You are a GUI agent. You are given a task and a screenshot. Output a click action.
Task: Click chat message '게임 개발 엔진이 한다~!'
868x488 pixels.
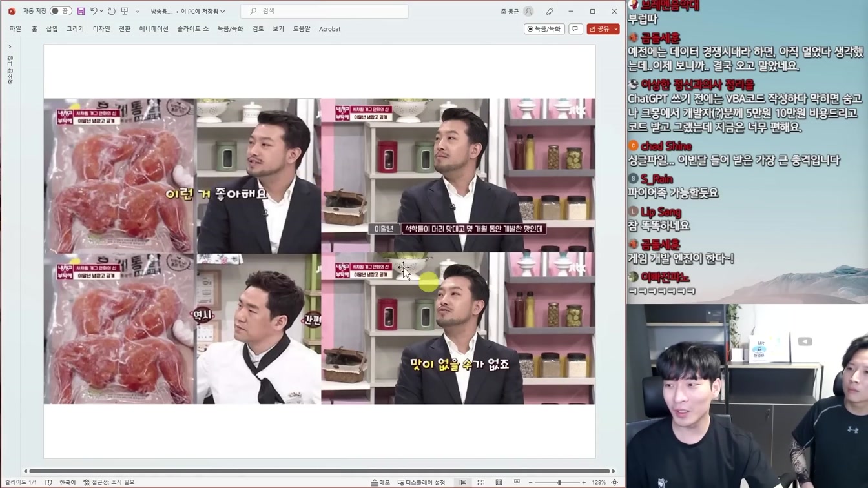point(681,259)
